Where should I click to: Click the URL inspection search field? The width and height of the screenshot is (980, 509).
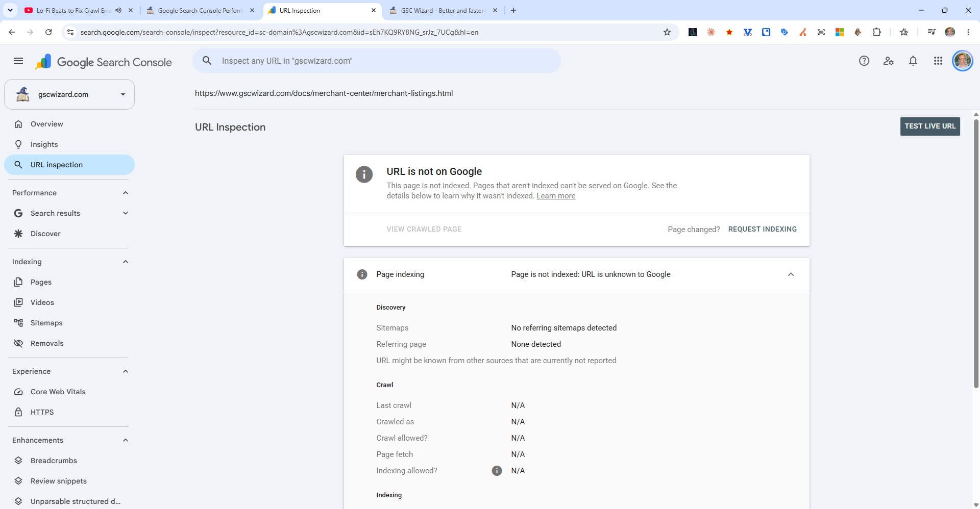coord(377,61)
